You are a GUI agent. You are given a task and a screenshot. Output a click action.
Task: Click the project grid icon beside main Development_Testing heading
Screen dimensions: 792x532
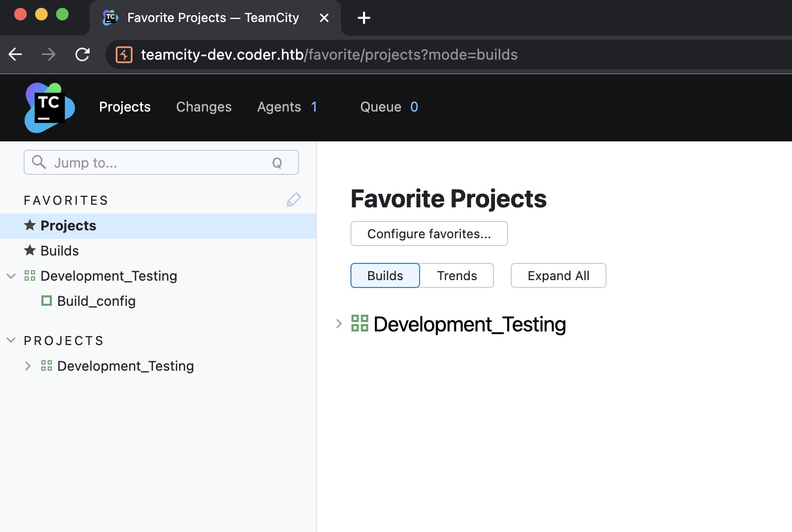(x=360, y=324)
